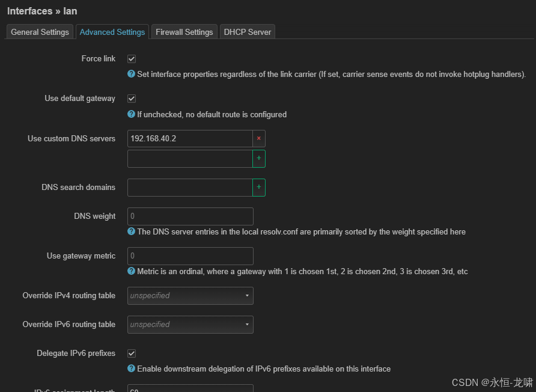Click the DNS search domains label
The width and height of the screenshot is (536, 392).
[79, 187]
